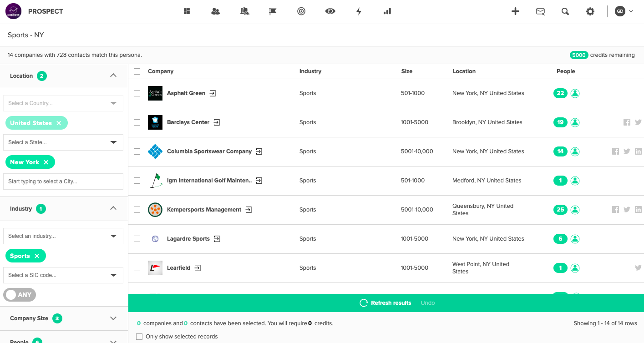The image size is (644, 343).
Task: Sort by People column header
Action: (x=566, y=71)
